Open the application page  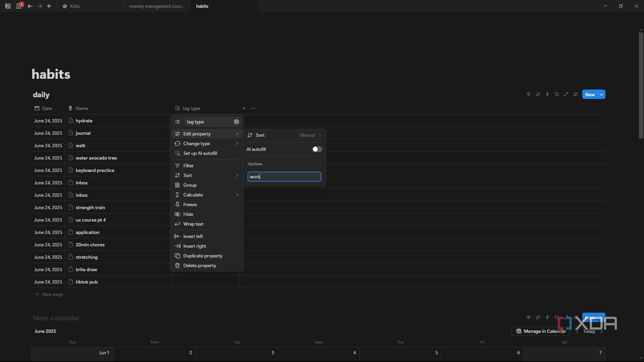pyautogui.click(x=88, y=232)
